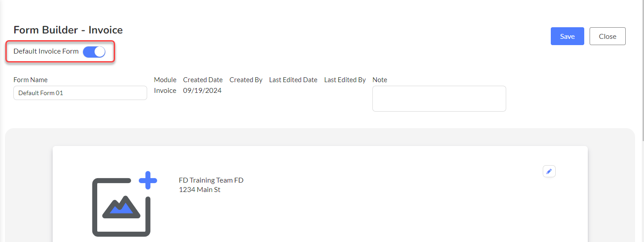This screenshot has height=242, width=644.
Task: Click the Default Invoice Form label
Action: (46, 51)
